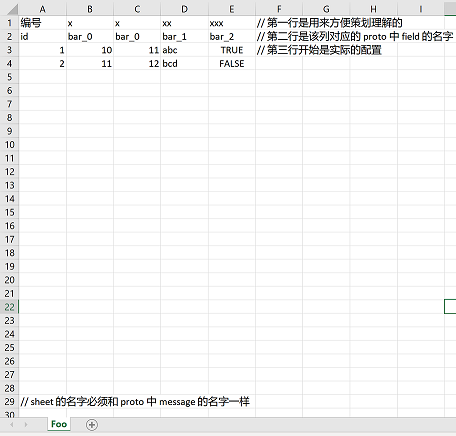Click cell E1 containing xxx
This screenshot has width=456, height=436.
(232, 23)
